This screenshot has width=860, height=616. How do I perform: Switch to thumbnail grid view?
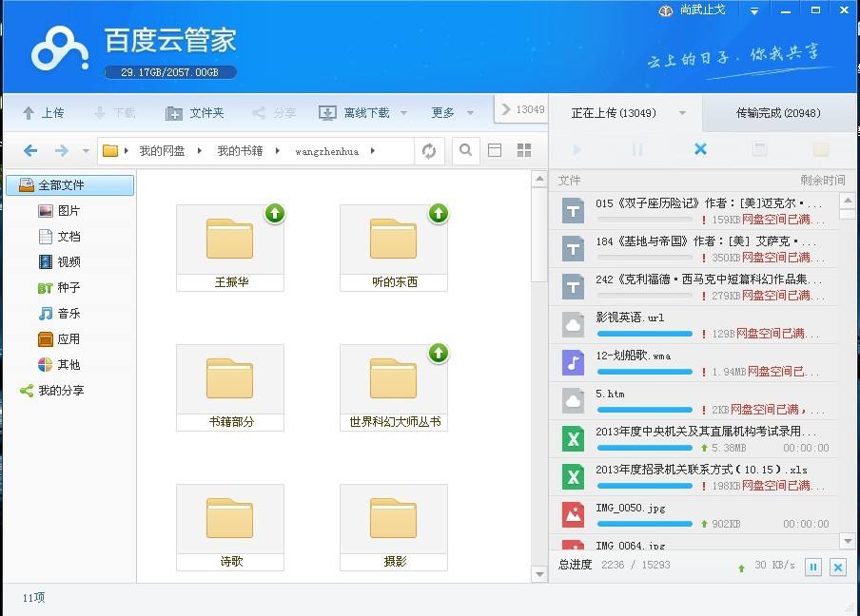point(524,150)
